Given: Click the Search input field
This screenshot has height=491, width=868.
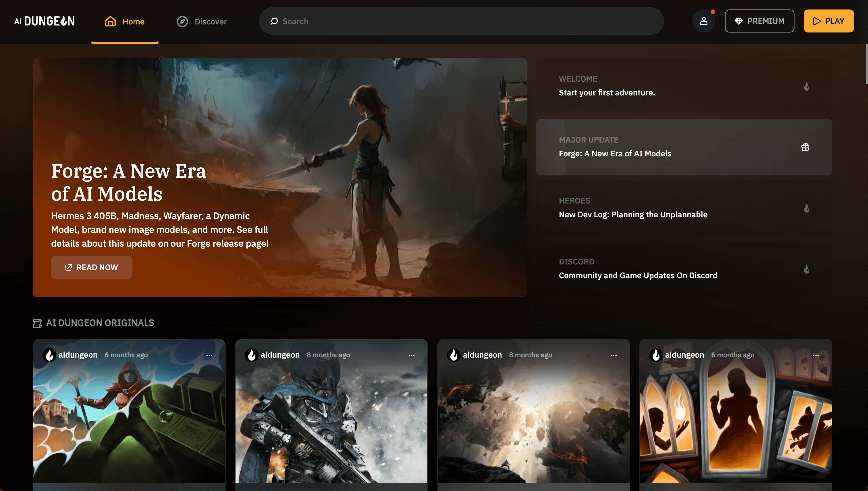Looking at the screenshot, I should click(x=461, y=21).
